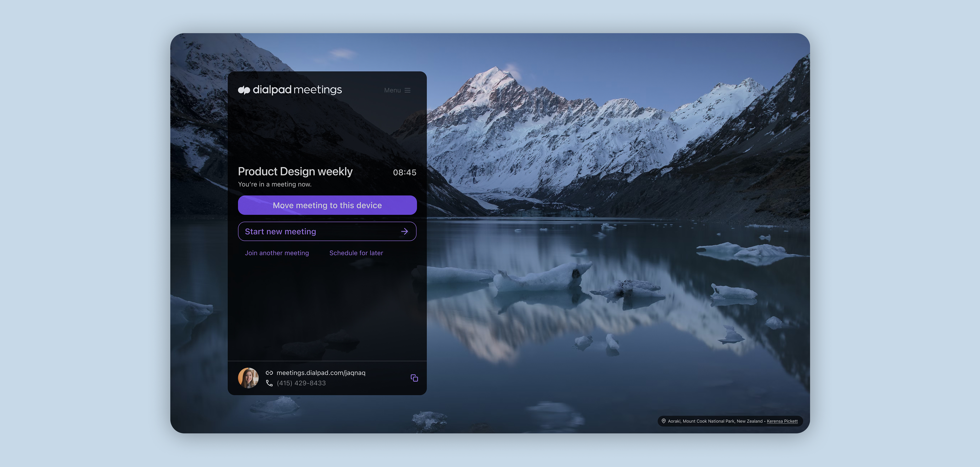Click the (415) 429-8433 phone number
The width and height of the screenshot is (980, 467).
pyautogui.click(x=301, y=383)
